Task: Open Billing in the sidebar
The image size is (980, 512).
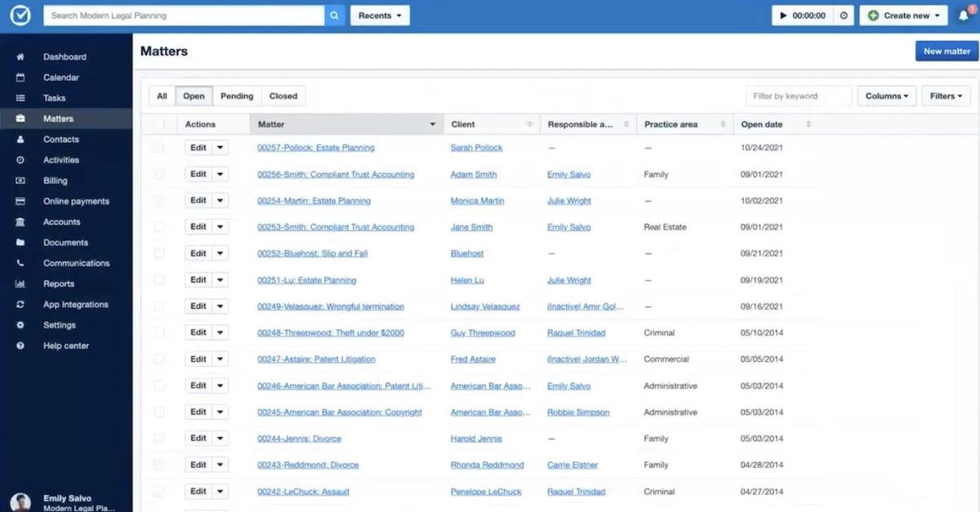Action: tap(56, 180)
